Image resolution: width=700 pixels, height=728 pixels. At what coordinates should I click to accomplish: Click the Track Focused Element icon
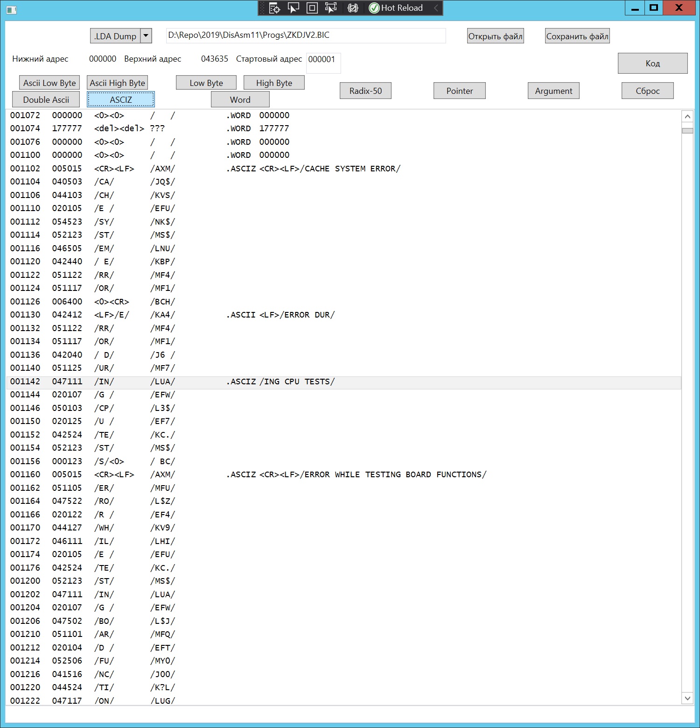(331, 8)
